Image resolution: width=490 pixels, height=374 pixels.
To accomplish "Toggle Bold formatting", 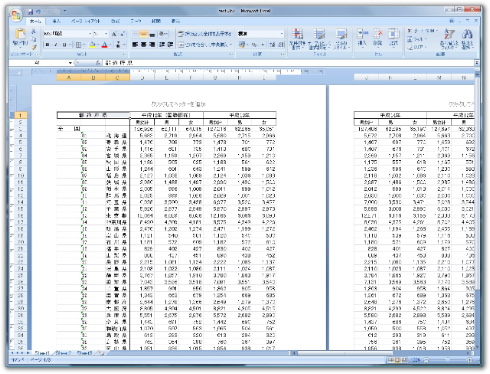I will coord(47,45).
